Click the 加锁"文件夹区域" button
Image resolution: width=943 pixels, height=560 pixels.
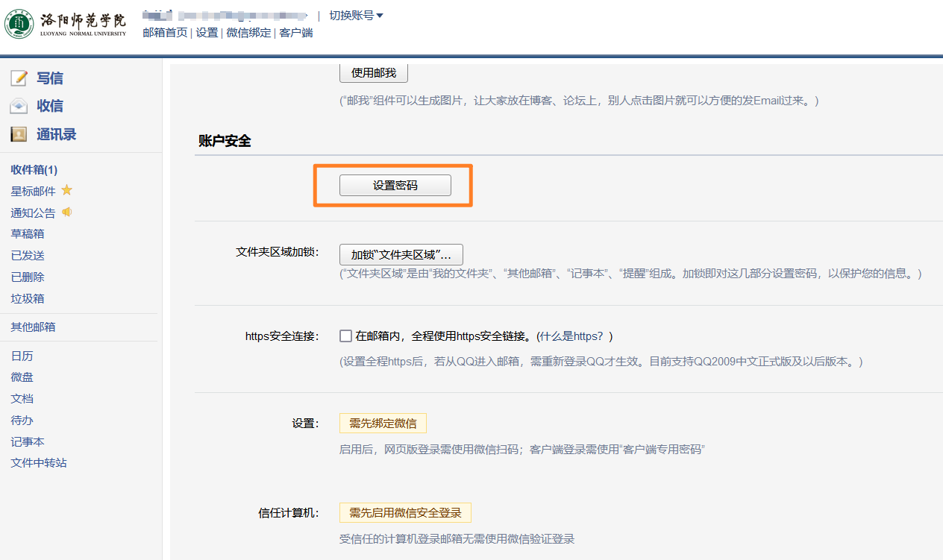[x=401, y=254]
